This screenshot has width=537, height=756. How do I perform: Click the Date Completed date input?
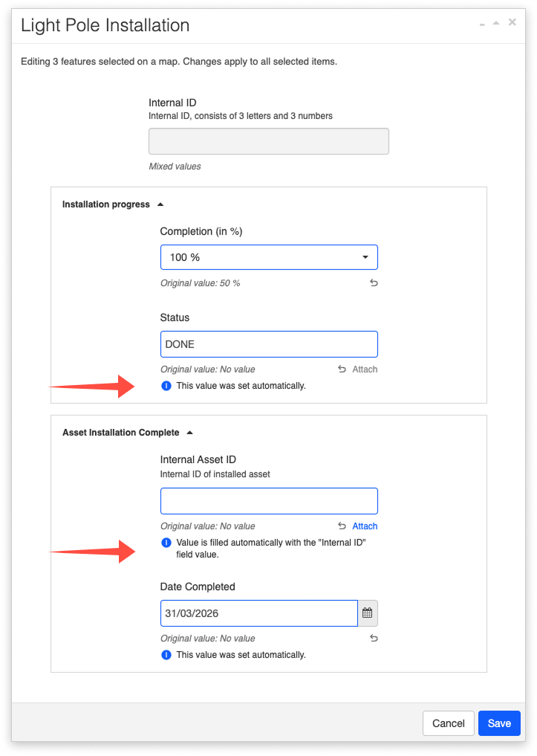[x=258, y=613]
